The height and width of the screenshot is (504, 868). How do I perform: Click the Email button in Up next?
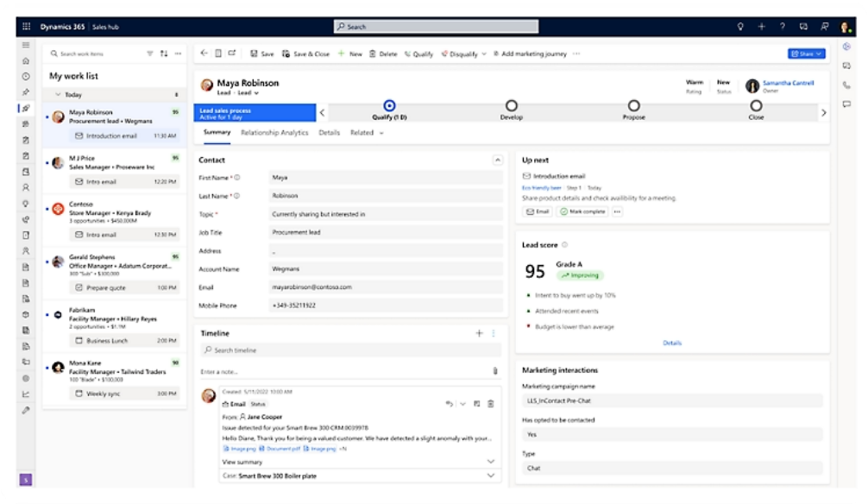pyautogui.click(x=537, y=211)
